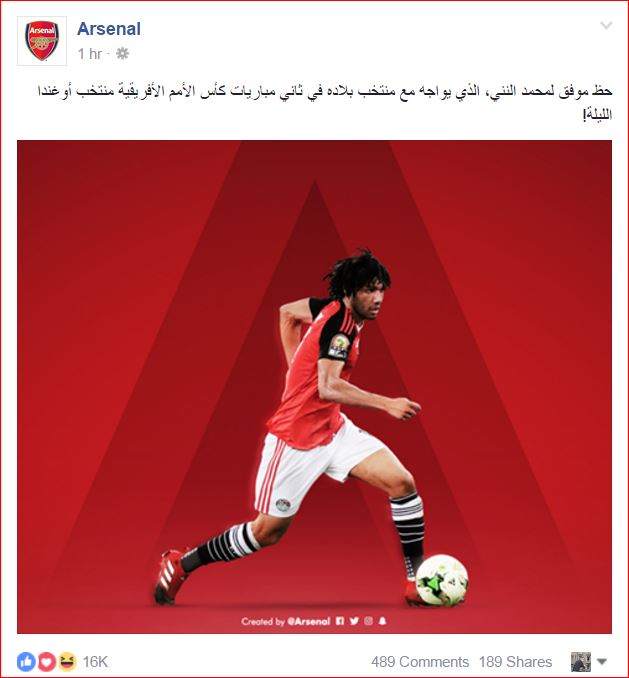The width and height of the screenshot is (629, 678).
Task: Click the Created by @Arsenal credit text
Action: tap(286, 621)
